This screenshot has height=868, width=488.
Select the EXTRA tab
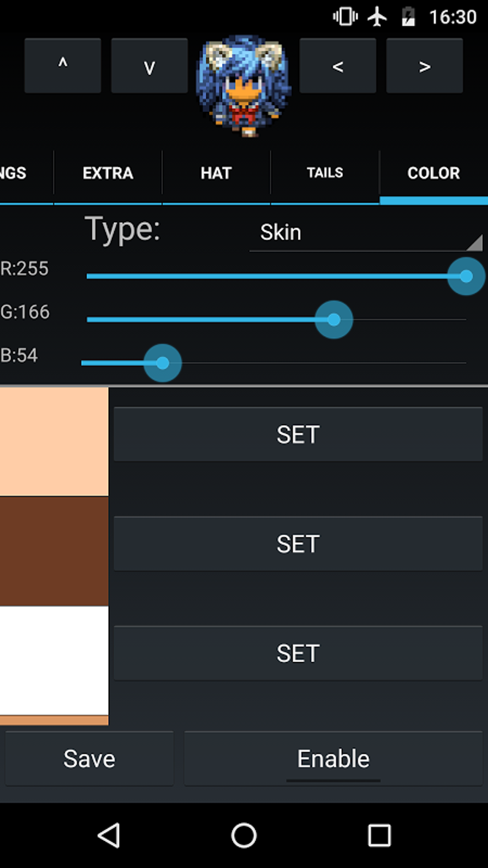(108, 173)
